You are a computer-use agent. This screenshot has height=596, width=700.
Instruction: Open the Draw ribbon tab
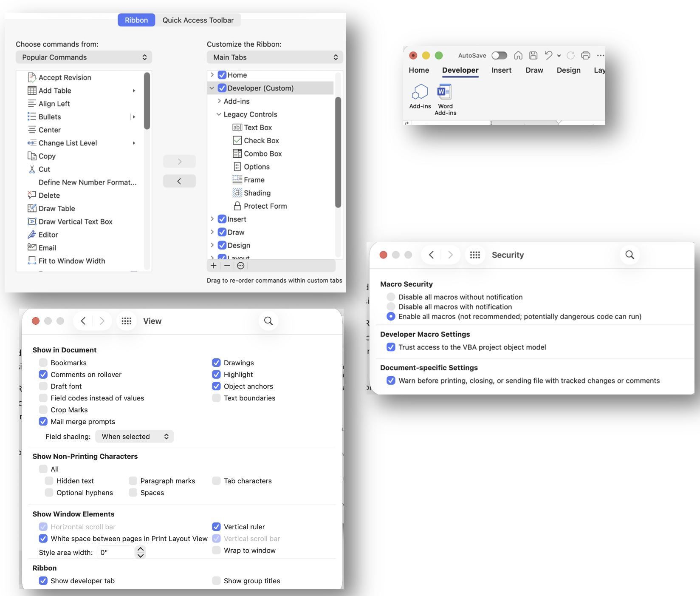click(534, 70)
